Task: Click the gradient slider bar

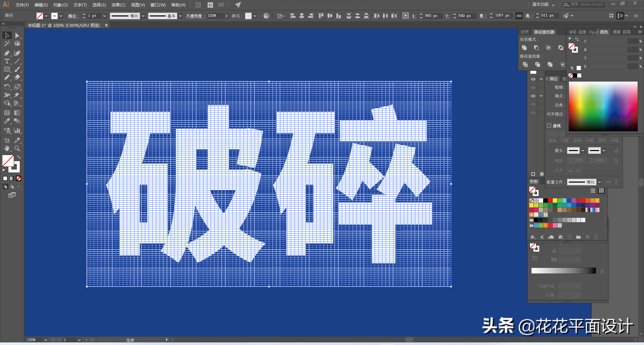Action: [x=563, y=271]
